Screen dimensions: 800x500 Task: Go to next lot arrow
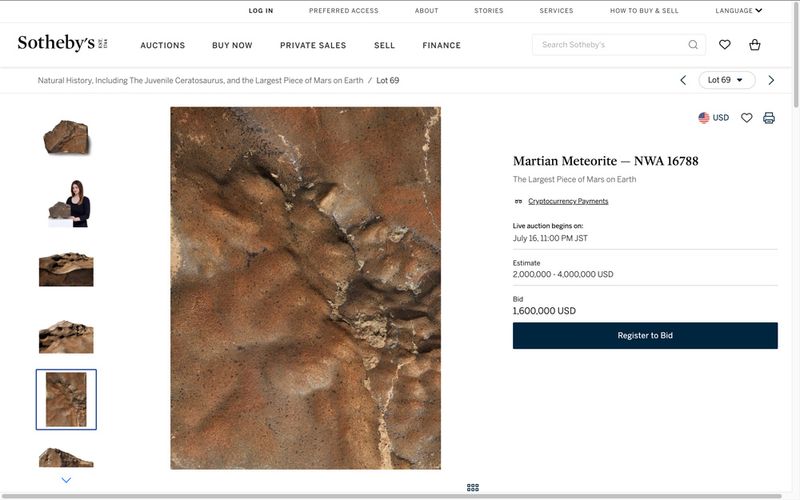coord(771,80)
